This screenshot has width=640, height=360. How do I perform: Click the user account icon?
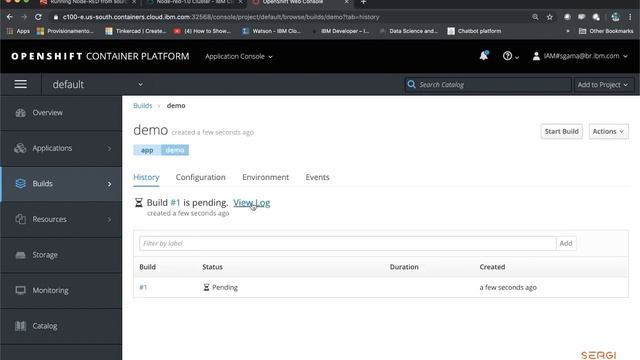(x=536, y=56)
